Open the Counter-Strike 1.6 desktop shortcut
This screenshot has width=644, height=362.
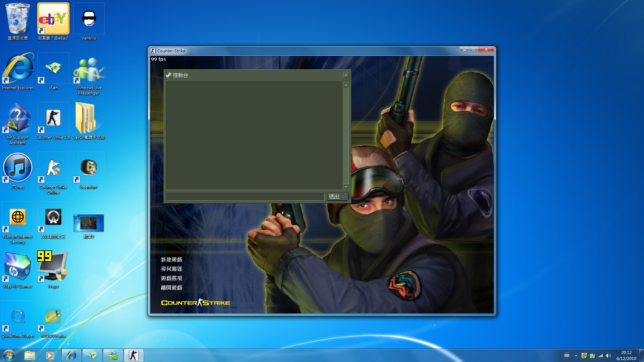coord(53,118)
